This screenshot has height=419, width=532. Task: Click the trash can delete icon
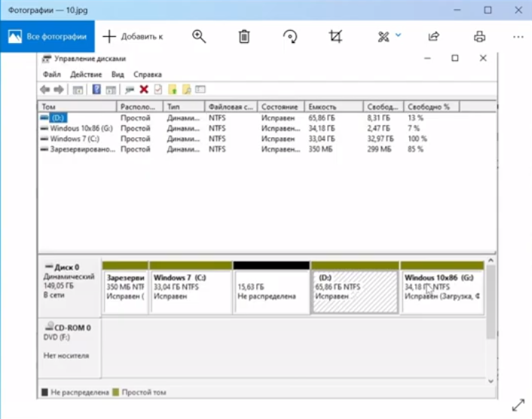[244, 36]
